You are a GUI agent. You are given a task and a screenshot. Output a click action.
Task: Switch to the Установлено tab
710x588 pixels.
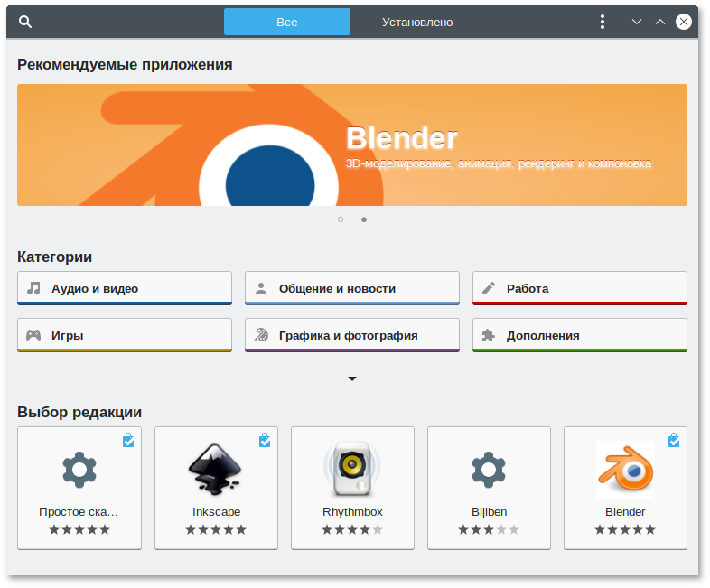[x=417, y=22]
